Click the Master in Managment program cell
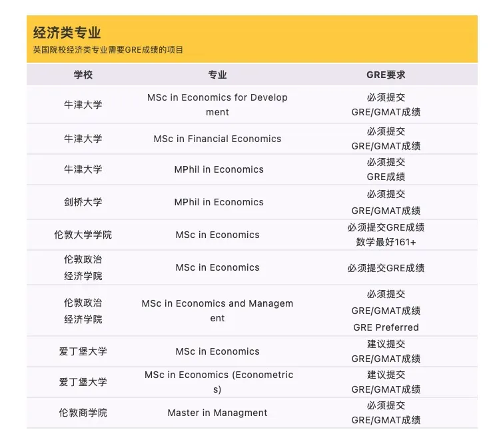Viewport: 495px width, 448px height. 217,413
